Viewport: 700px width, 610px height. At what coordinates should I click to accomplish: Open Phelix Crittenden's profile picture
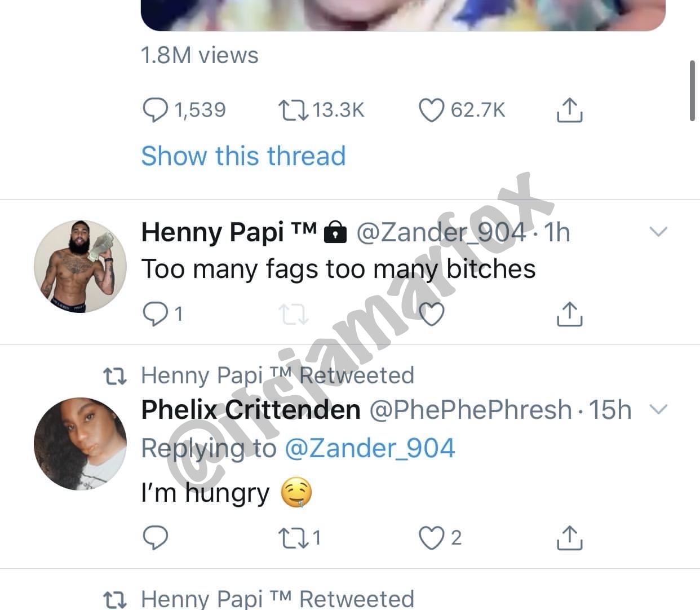[x=80, y=444]
